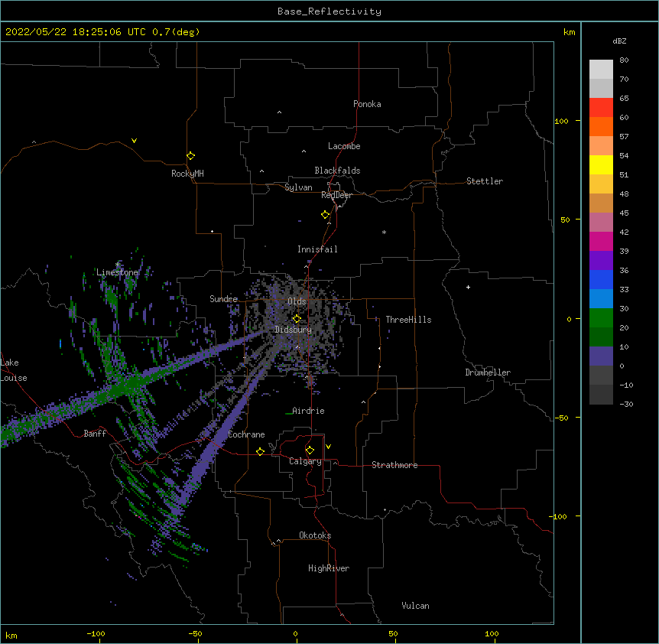Click the yellow diamond marker below Cochrane
The width and height of the screenshot is (659, 644).
pos(260,451)
